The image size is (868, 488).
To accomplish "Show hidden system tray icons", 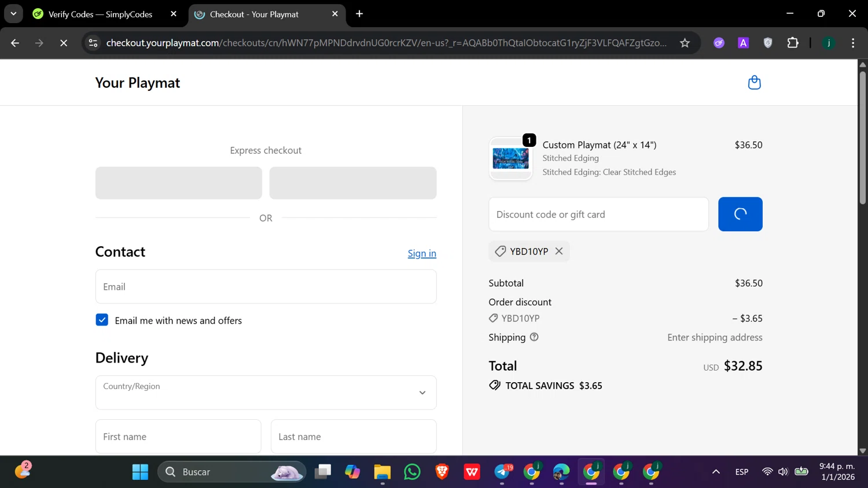I will point(716,472).
